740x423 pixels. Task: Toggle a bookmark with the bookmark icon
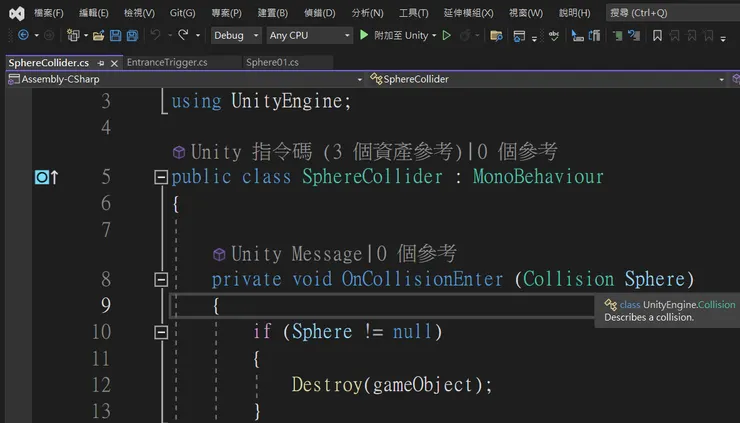click(657, 35)
